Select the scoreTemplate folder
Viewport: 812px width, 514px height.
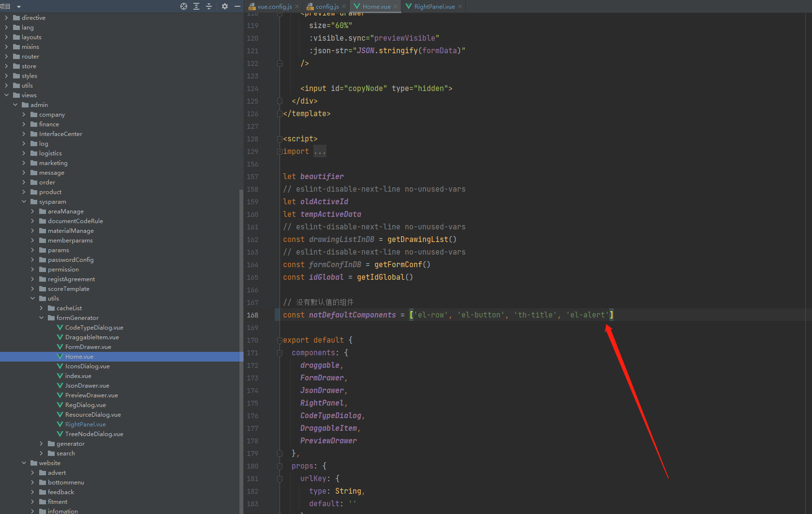tap(69, 289)
